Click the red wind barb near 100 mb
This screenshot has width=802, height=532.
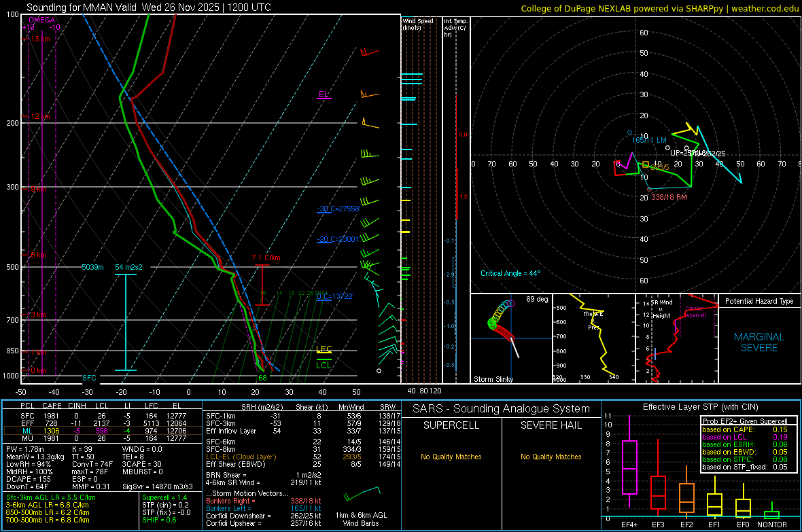point(369,52)
